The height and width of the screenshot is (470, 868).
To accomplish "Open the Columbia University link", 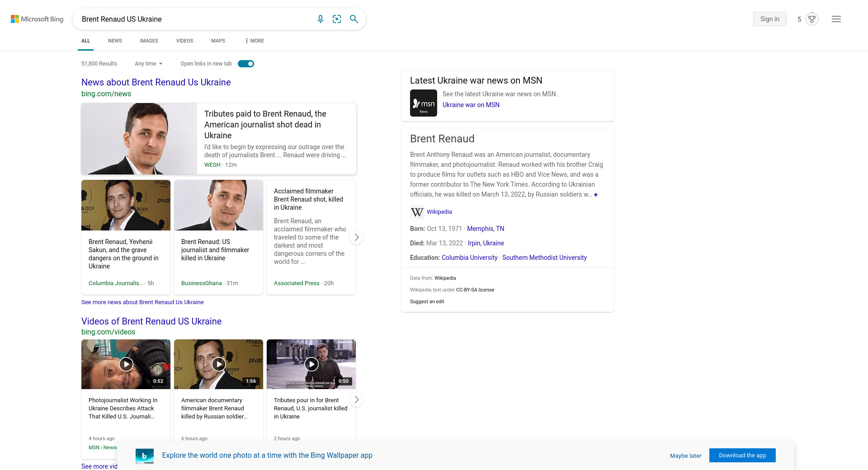I will click(x=469, y=258).
